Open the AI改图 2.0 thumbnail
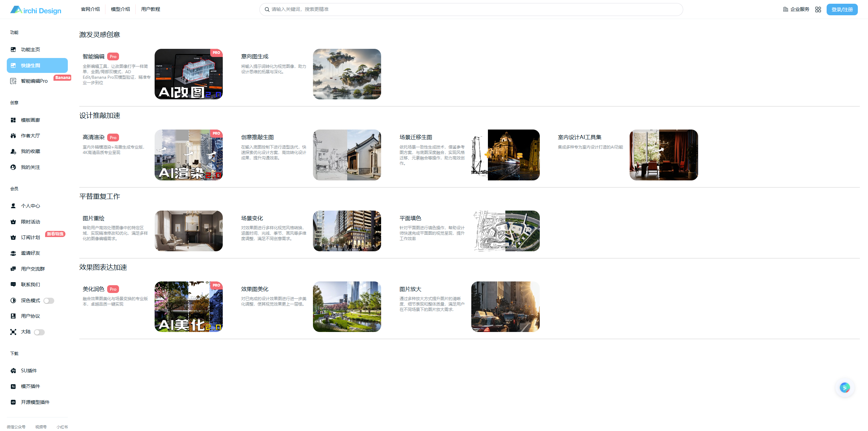This screenshot has width=868, height=431. tap(189, 74)
